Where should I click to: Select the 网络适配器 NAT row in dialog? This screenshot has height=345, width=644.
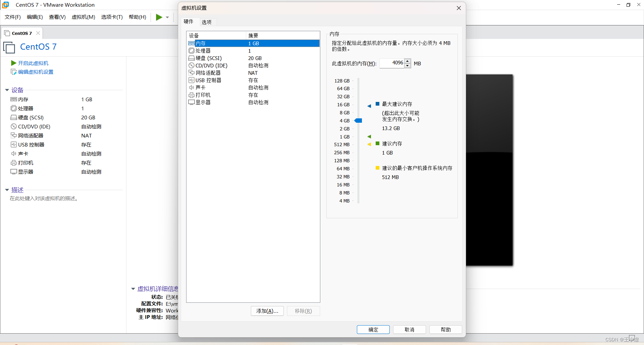(x=254, y=73)
